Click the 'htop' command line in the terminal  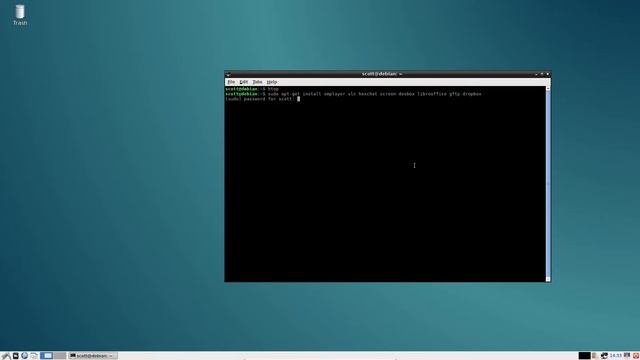(x=252, y=89)
